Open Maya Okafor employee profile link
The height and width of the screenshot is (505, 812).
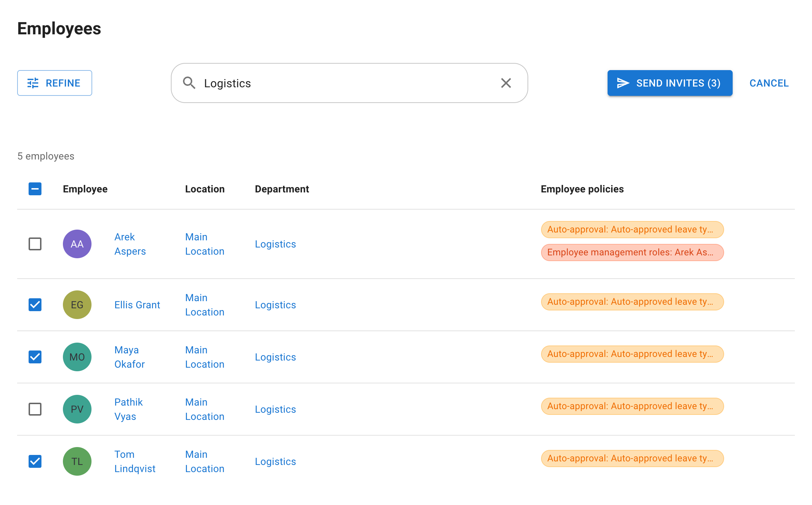tap(129, 357)
